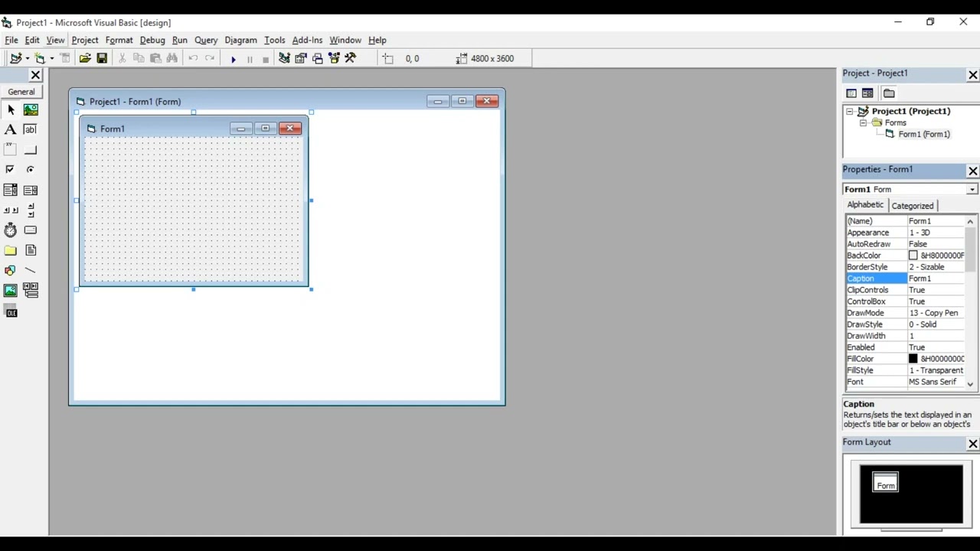The image size is (980, 551).
Task: Close the Form Layout panel
Action: (972, 444)
